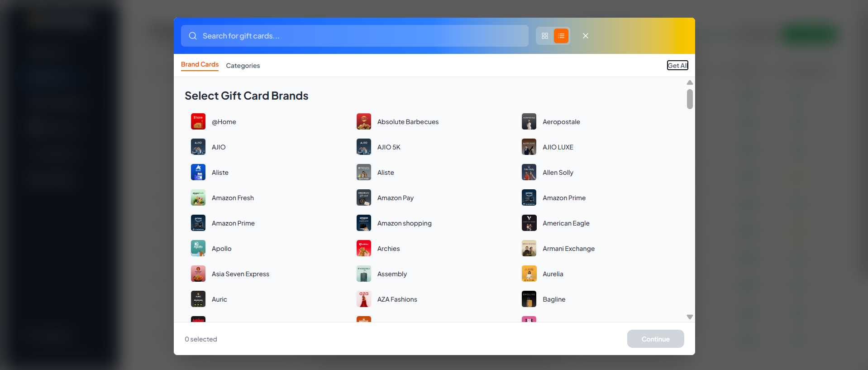
Task: Select the Asia Seven Express icon
Action: pyautogui.click(x=198, y=274)
